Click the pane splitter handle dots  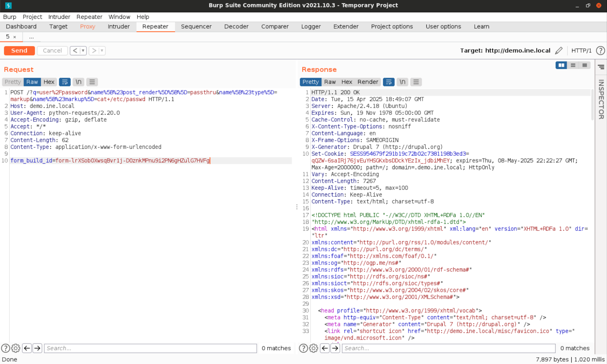pyautogui.click(x=297, y=207)
